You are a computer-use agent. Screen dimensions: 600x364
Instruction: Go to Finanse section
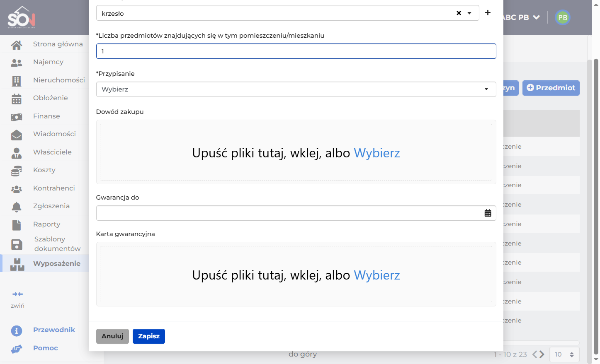coord(46,116)
